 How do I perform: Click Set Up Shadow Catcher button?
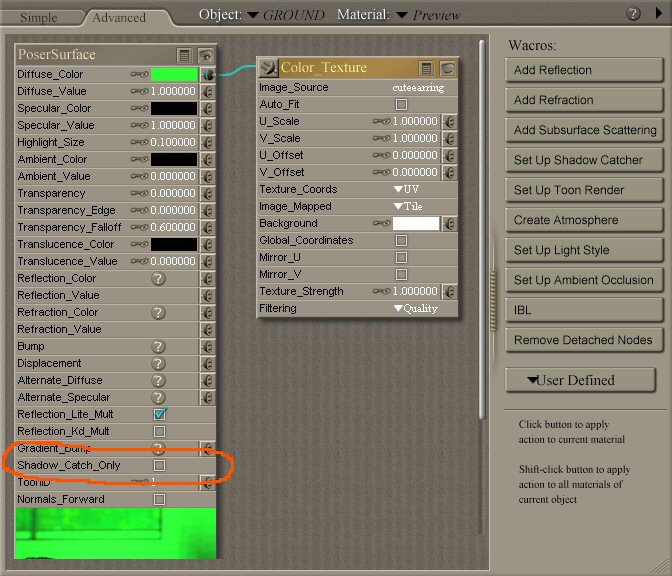[584, 160]
